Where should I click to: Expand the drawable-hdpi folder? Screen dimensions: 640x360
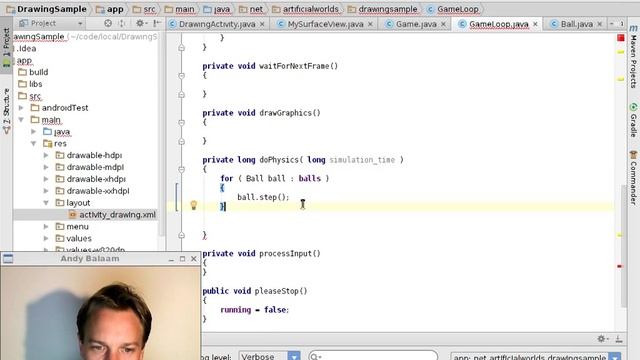click(x=46, y=155)
